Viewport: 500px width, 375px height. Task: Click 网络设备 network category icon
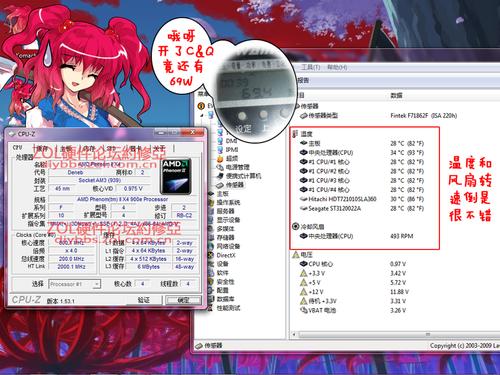211,246
